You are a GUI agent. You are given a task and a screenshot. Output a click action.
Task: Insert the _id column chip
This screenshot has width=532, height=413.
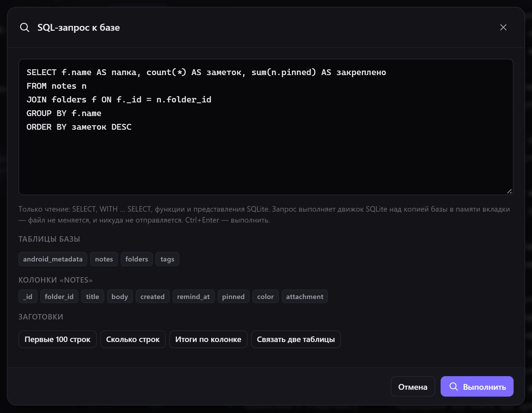(x=28, y=296)
